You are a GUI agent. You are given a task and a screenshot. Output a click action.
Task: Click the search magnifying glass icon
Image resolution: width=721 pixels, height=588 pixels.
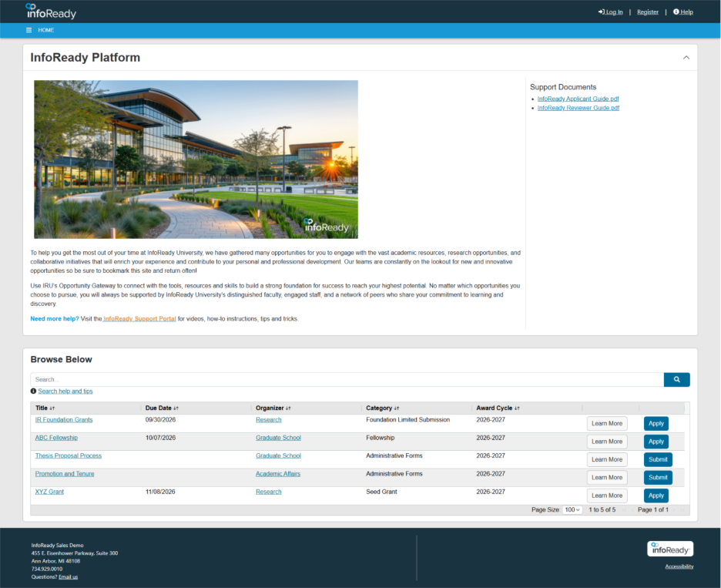[x=676, y=379]
